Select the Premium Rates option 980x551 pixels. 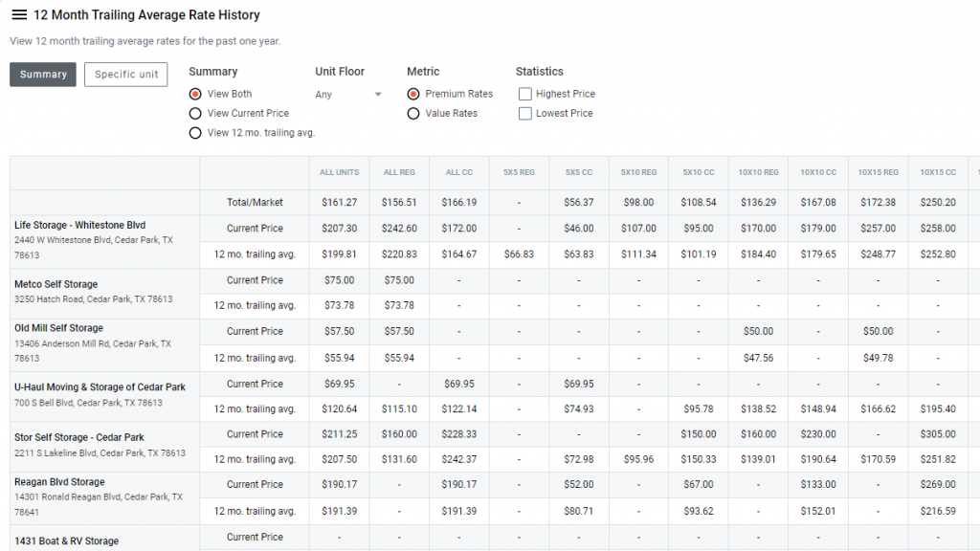coord(412,94)
